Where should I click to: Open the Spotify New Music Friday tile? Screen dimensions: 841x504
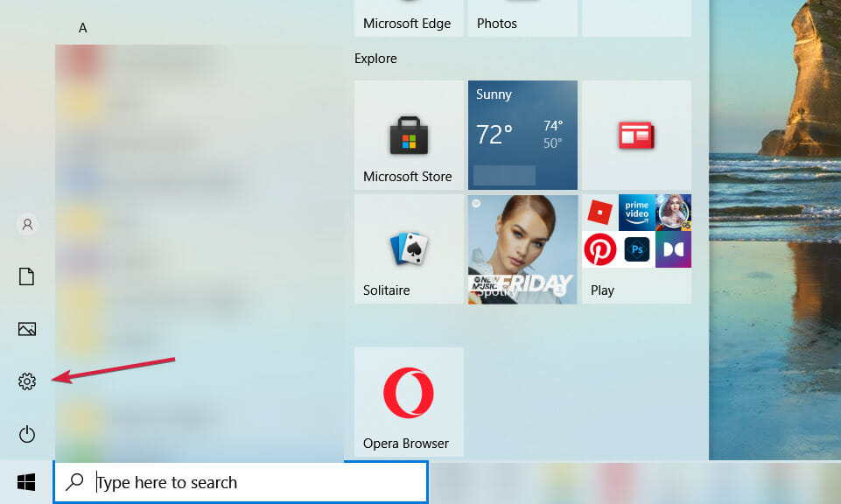pos(522,248)
